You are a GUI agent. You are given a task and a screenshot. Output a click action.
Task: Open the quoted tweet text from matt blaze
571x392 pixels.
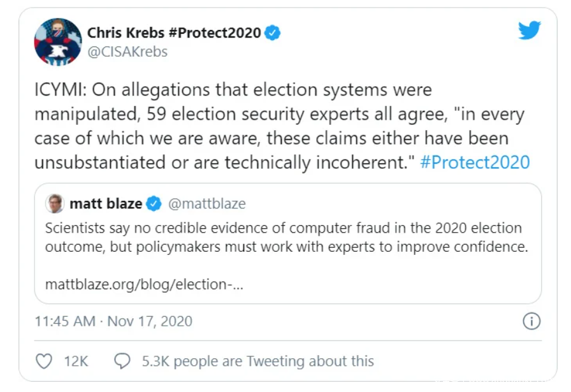pos(286,237)
